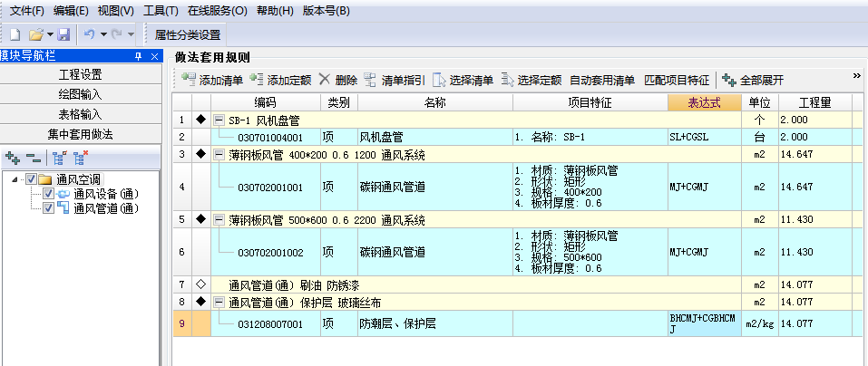
Task: Click the 表达式 column header
Action: (x=704, y=102)
